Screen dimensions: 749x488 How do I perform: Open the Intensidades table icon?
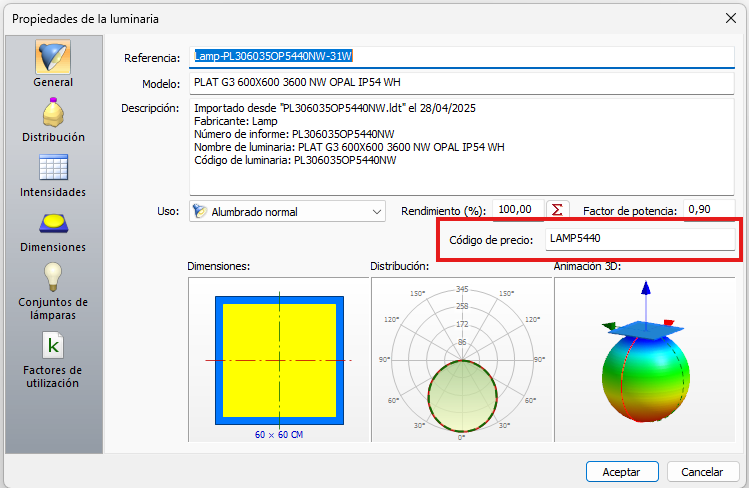coord(53,167)
